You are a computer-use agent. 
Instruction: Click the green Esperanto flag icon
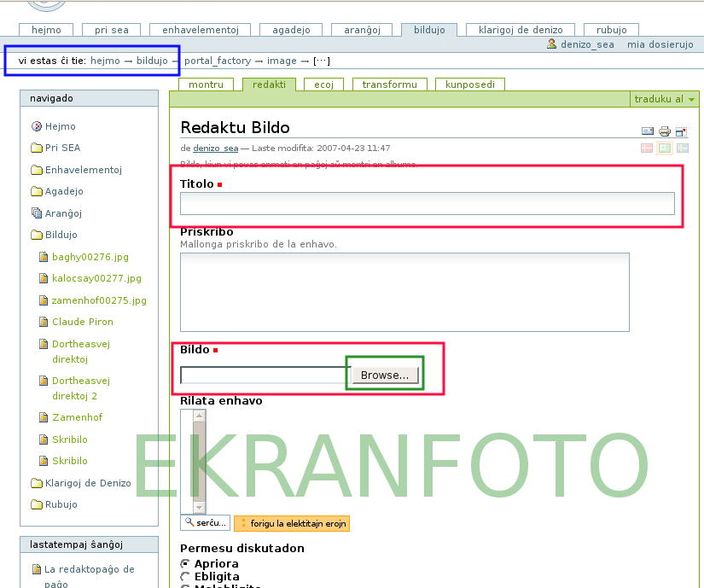(x=664, y=148)
